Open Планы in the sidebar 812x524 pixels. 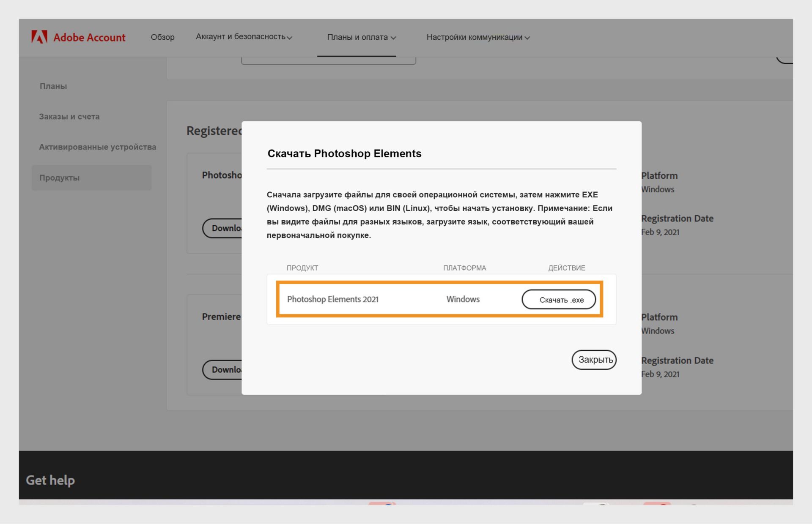pyautogui.click(x=53, y=86)
